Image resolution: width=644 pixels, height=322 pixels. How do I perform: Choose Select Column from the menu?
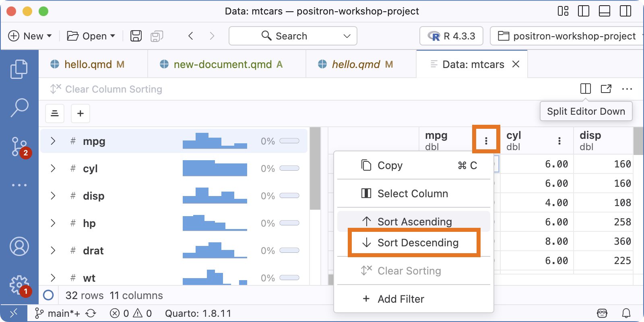pos(414,194)
